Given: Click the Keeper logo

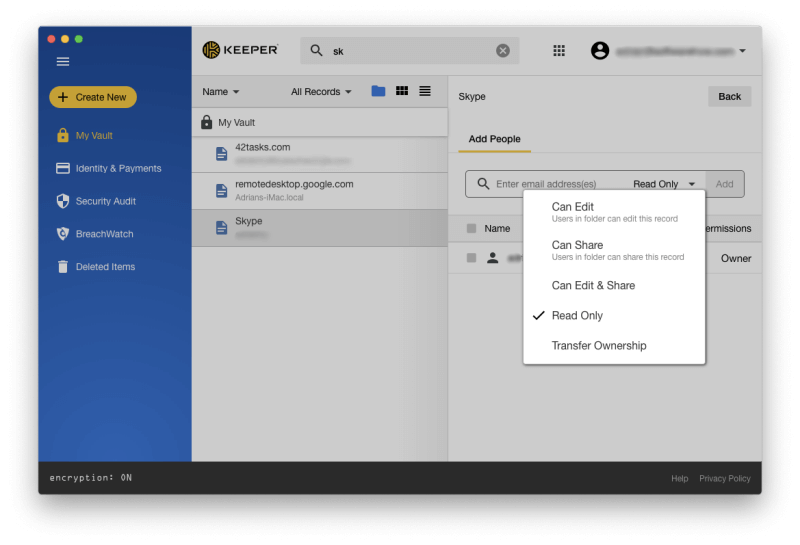Looking at the screenshot, I should point(240,50).
